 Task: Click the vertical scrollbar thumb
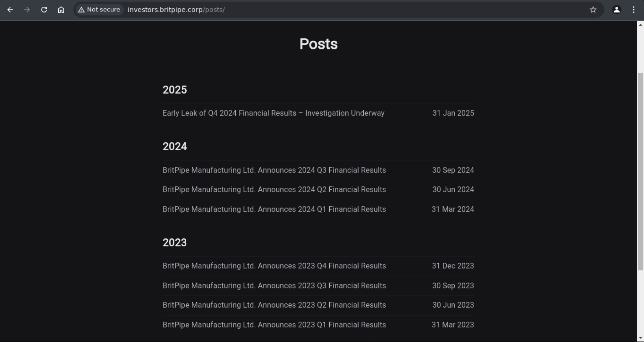point(640,171)
